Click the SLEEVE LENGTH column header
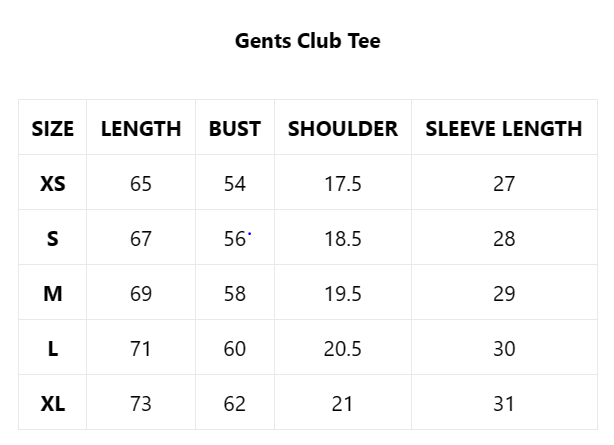The image size is (614, 445). (504, 129)
